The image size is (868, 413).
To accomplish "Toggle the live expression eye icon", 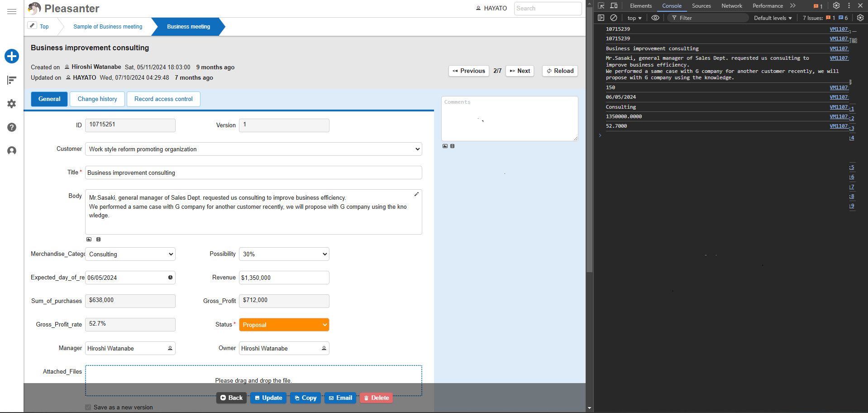I will [x=655, y=18].
